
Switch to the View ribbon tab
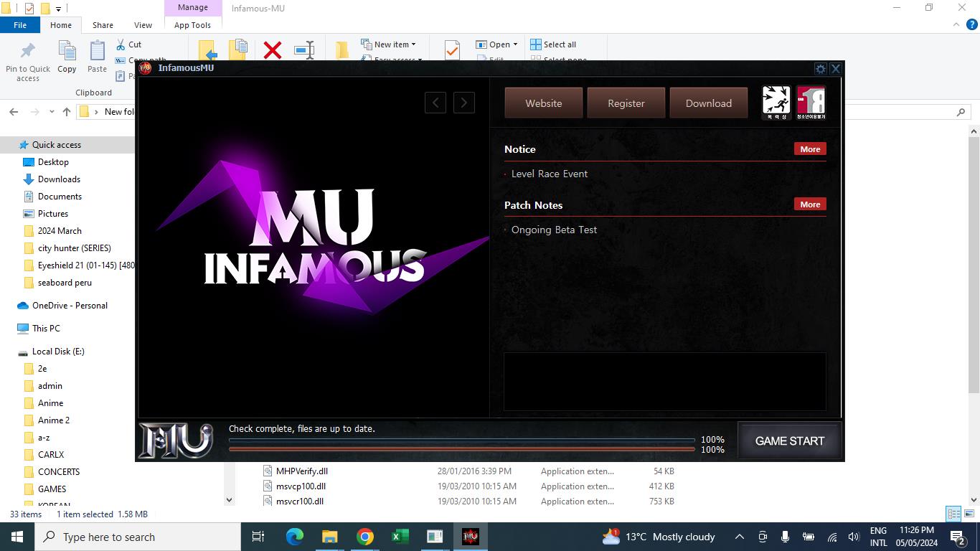point(143,25)
